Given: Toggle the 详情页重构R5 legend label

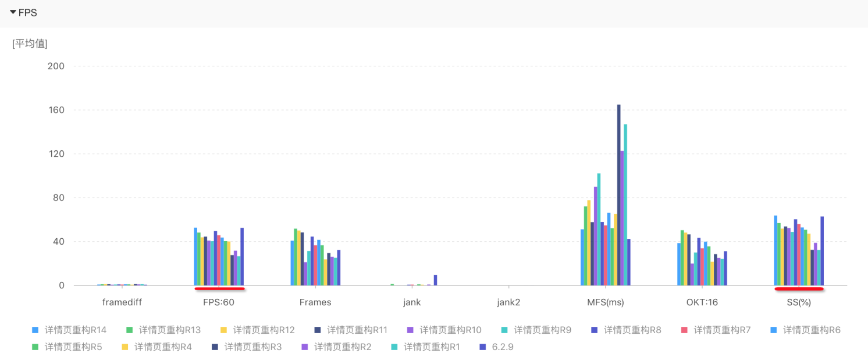Looking at the screenshot, I should pos(73,347).
